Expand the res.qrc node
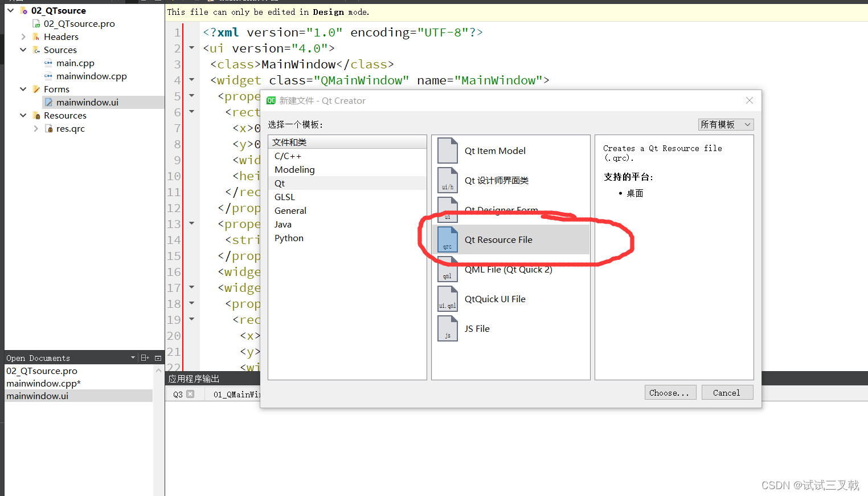This screenshot has height=496, width=868. [x=36, y=128]
